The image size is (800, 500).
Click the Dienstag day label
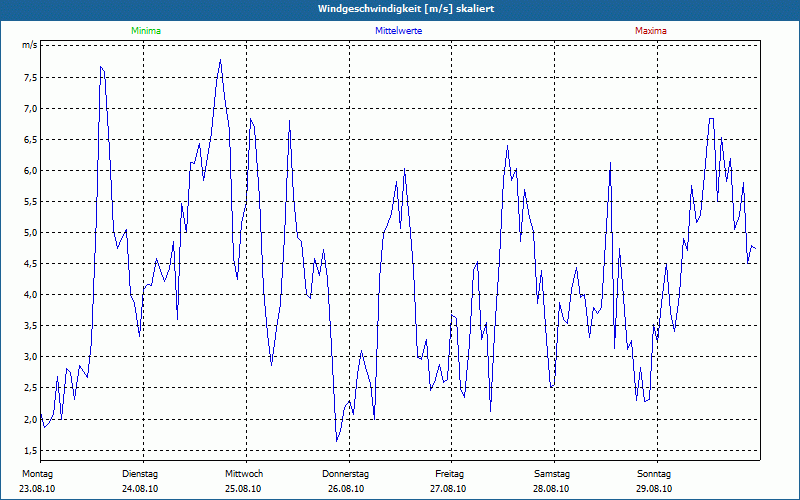coord(140,474)
